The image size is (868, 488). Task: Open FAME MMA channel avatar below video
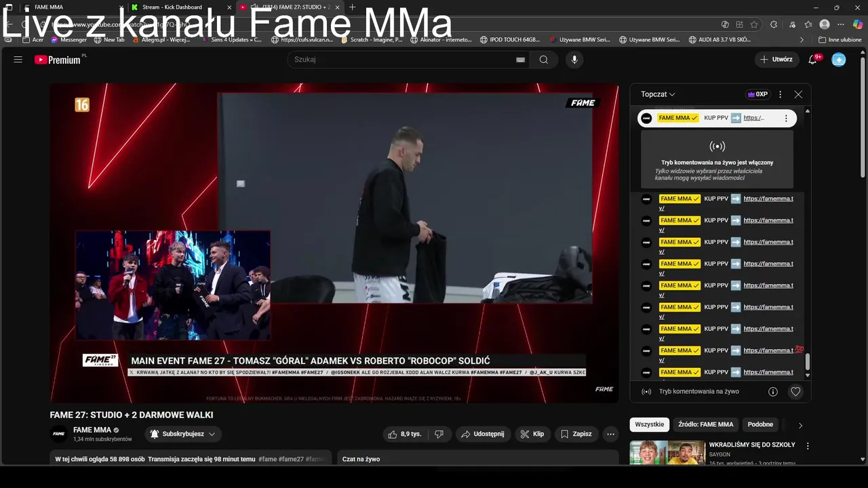click(x=59, y=434)
